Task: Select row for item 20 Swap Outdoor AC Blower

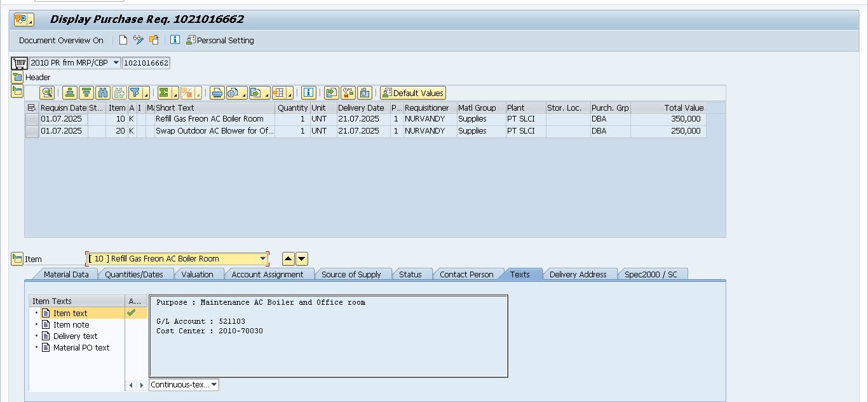Action: [32, 131]
